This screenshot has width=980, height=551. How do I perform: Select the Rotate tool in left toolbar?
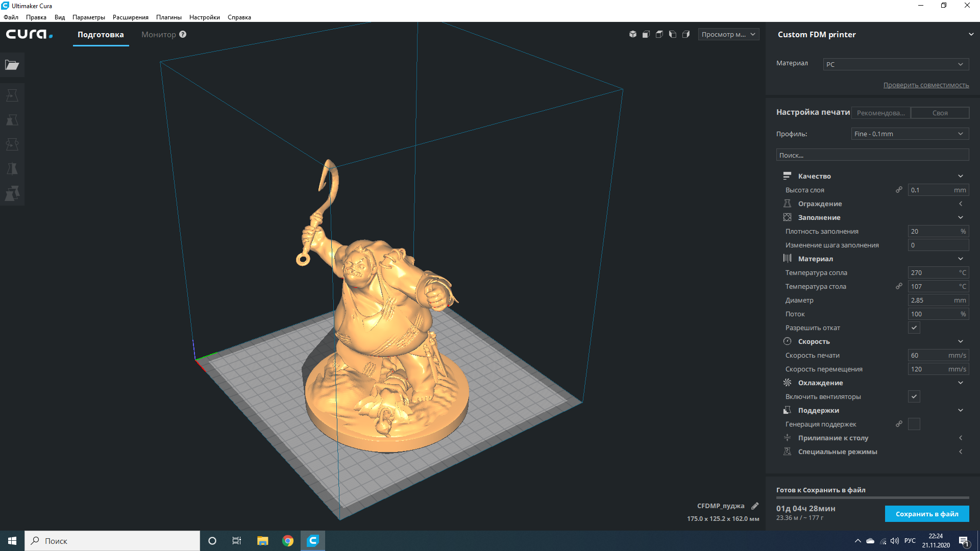coord(12,144)
